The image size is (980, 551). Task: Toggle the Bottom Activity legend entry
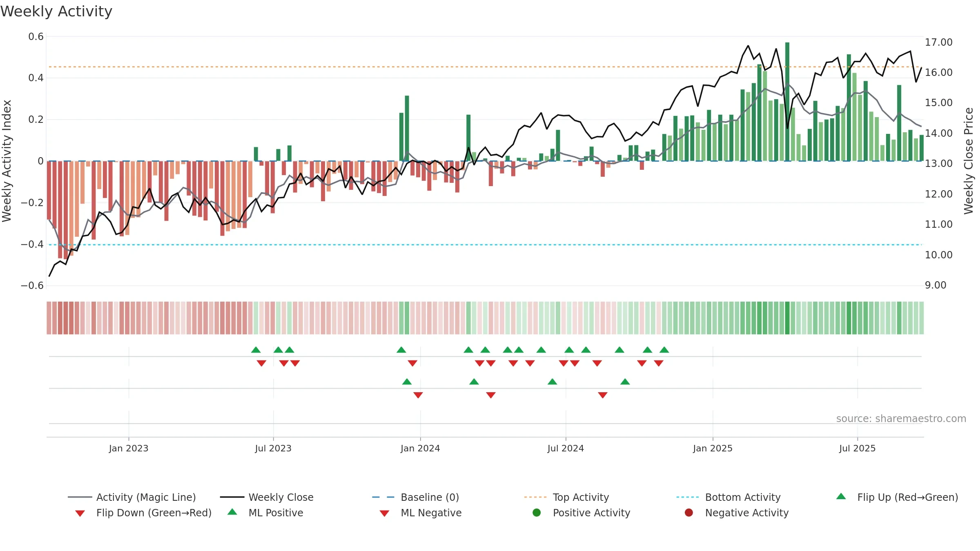click(728, 497)
